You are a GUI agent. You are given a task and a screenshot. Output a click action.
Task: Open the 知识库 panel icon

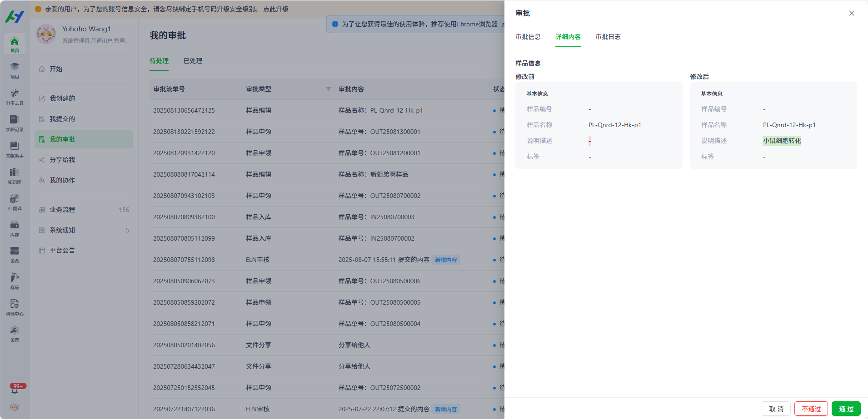click(14, 175)
